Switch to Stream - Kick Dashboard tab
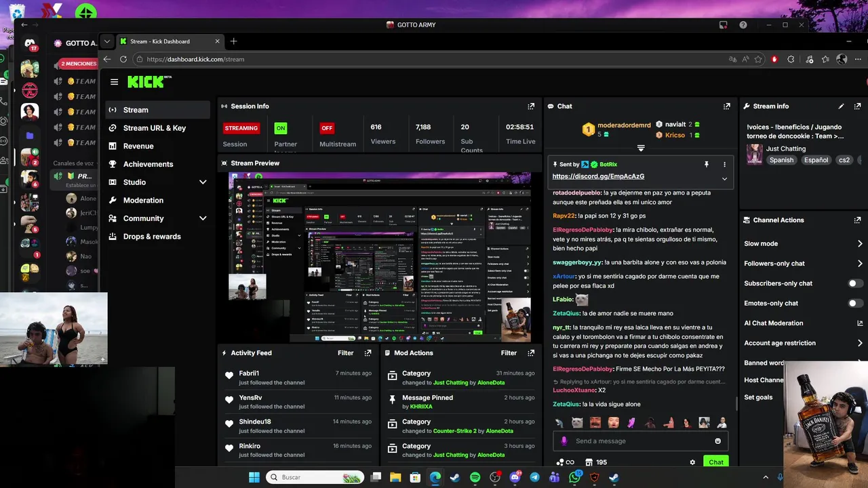 point(170,41)
